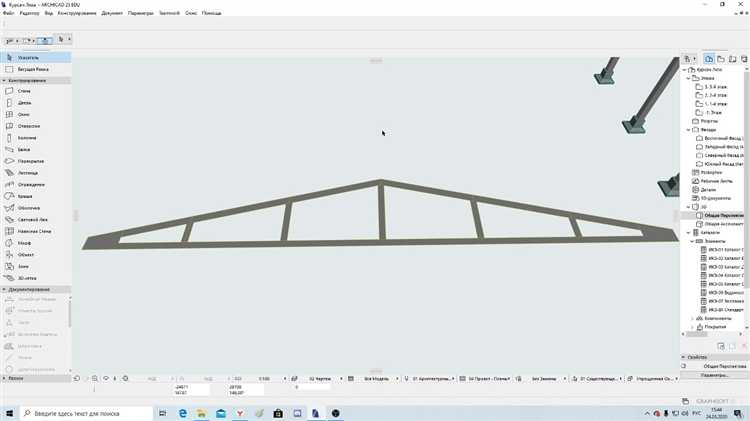The height and width of the screenshot is (421, 750).
Task: Open the Конструирование menu
Action: click(77, 13)
